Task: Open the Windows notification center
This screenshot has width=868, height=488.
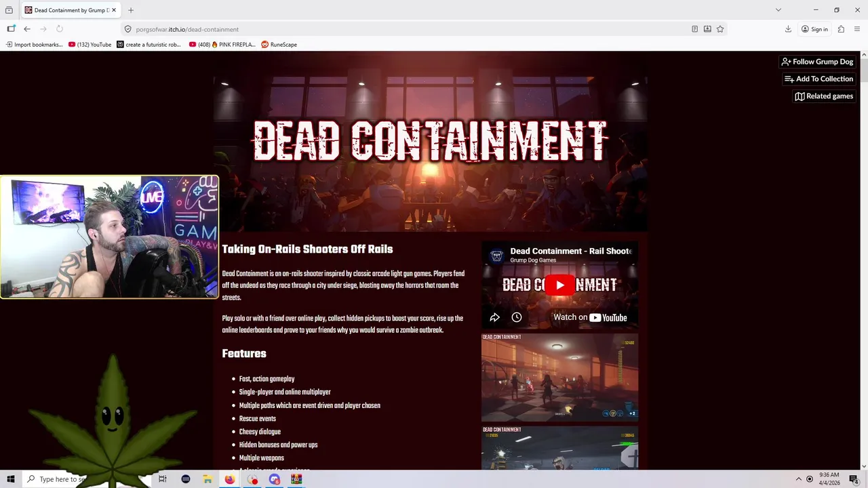Action: [854, 479]
